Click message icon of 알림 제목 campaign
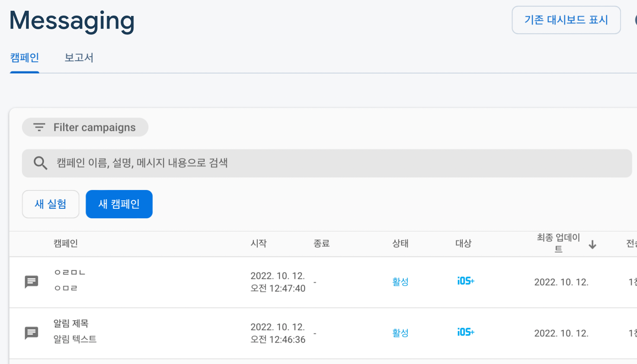 coord(32,333)
